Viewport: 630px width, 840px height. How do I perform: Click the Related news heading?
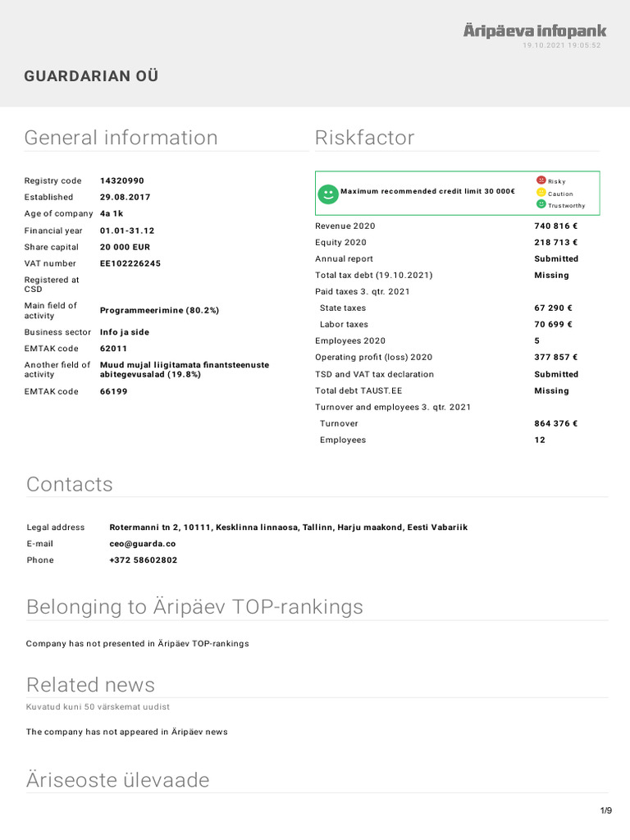(x=90, y=685)
